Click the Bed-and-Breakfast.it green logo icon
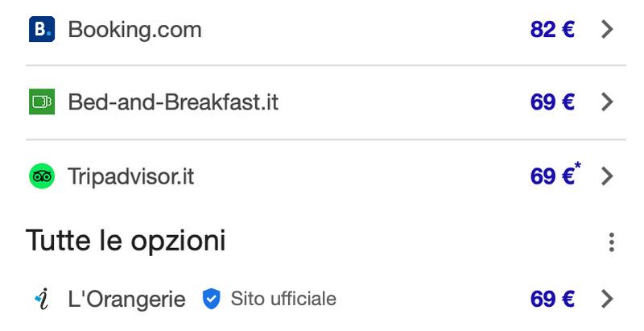 click(42, 102)
